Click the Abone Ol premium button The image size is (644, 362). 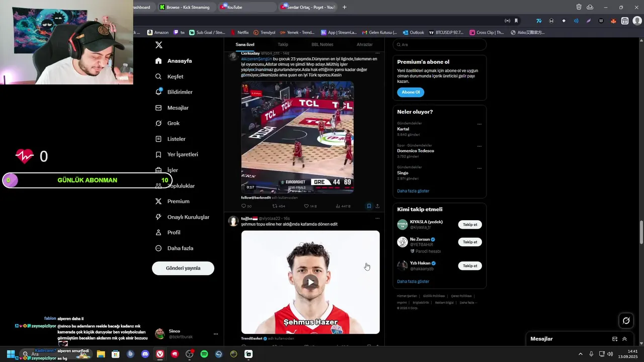tap(411, 92)
